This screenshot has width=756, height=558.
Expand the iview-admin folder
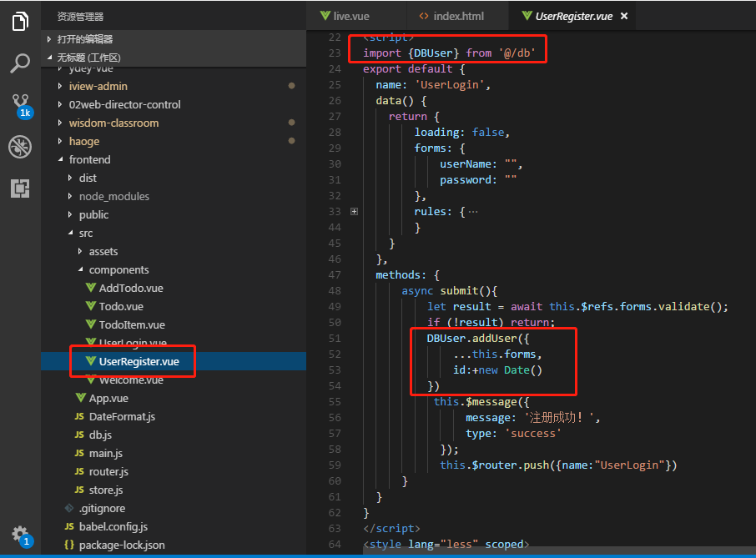coord(98,86)
